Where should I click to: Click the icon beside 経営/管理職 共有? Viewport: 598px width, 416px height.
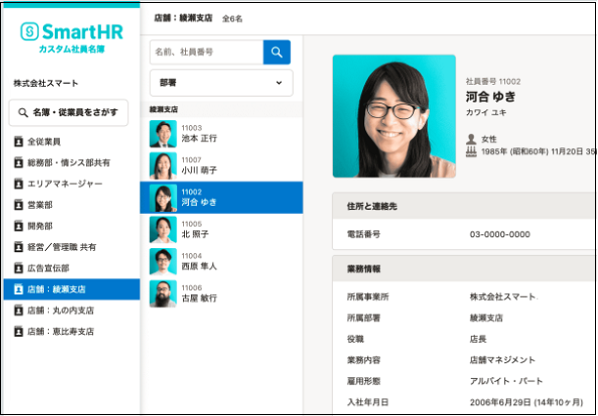(18, 247)
